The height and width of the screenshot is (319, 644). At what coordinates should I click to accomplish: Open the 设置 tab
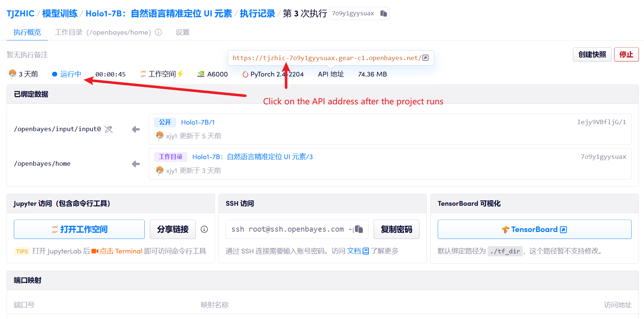[183, 32]
